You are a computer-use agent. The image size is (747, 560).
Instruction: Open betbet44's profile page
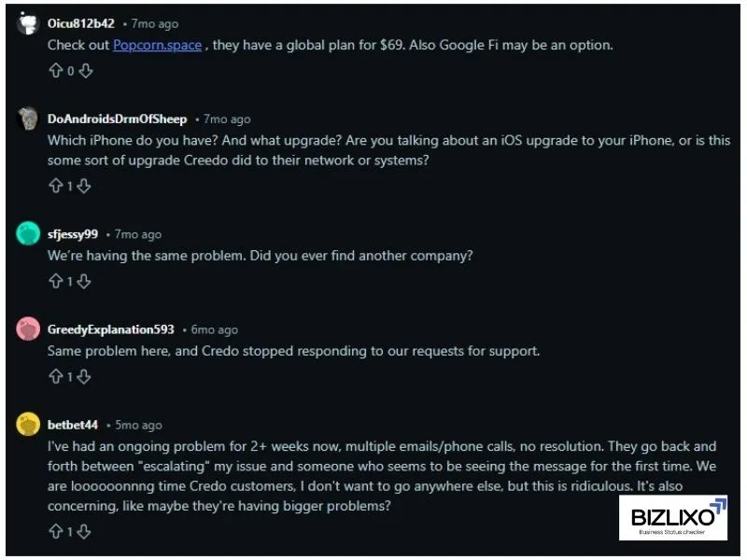pos(73,425)
